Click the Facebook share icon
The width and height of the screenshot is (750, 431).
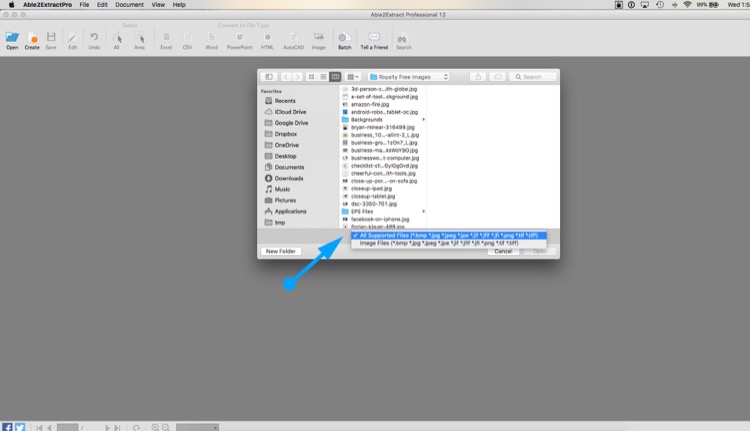tap(7, 427)
